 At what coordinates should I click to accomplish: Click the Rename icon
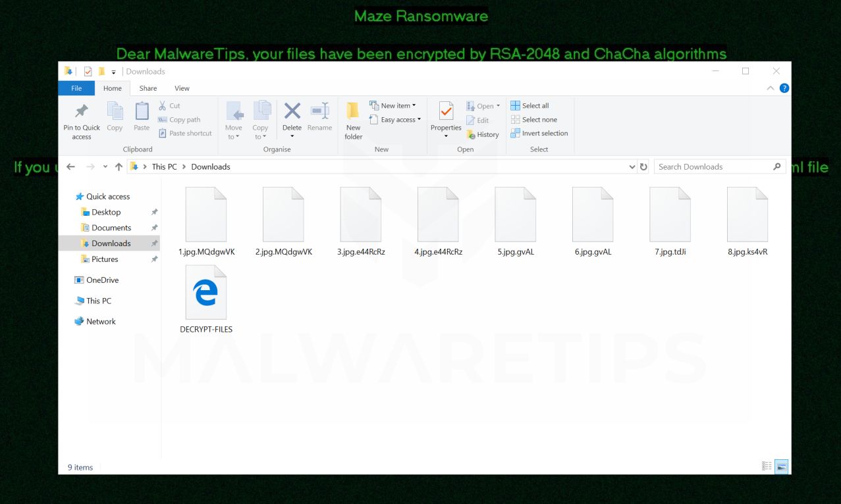click(x=319, y=111)
